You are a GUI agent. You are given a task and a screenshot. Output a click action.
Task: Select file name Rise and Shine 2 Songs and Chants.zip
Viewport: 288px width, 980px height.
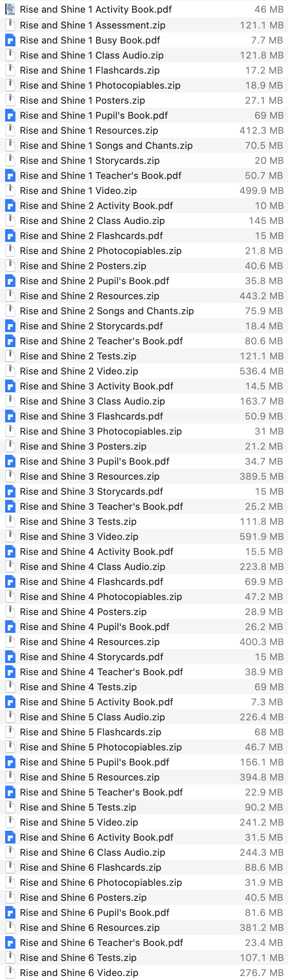click(107, 311)
